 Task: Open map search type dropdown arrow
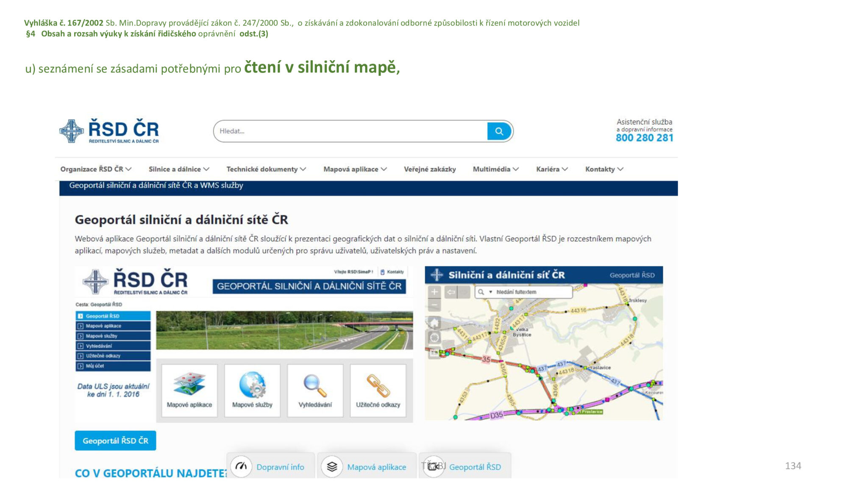490,292
